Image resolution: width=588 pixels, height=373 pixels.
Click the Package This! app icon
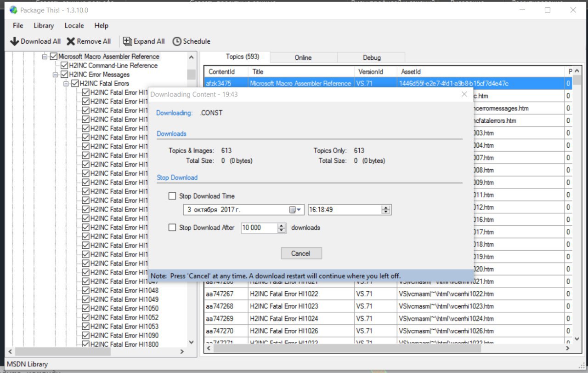(13, 10)
